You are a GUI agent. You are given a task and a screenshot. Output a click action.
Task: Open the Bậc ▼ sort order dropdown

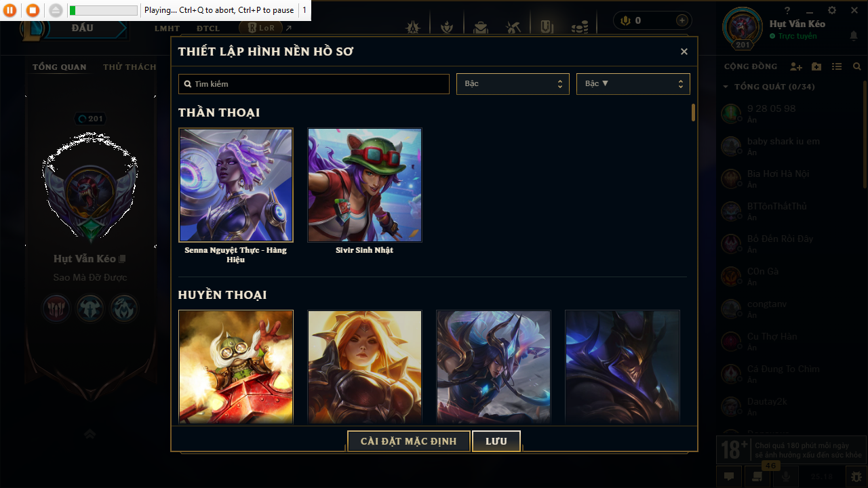pos(633,84)
